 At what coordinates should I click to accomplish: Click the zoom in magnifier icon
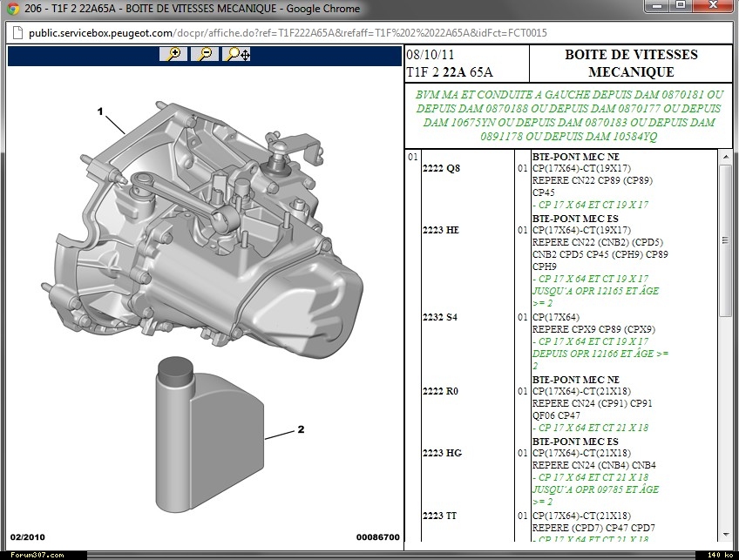[175, 54]
